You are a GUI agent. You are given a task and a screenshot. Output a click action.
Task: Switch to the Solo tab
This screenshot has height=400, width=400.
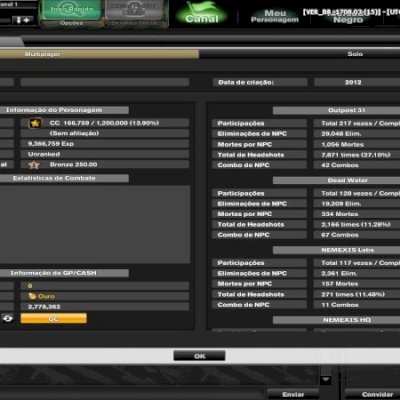point(355,54)
